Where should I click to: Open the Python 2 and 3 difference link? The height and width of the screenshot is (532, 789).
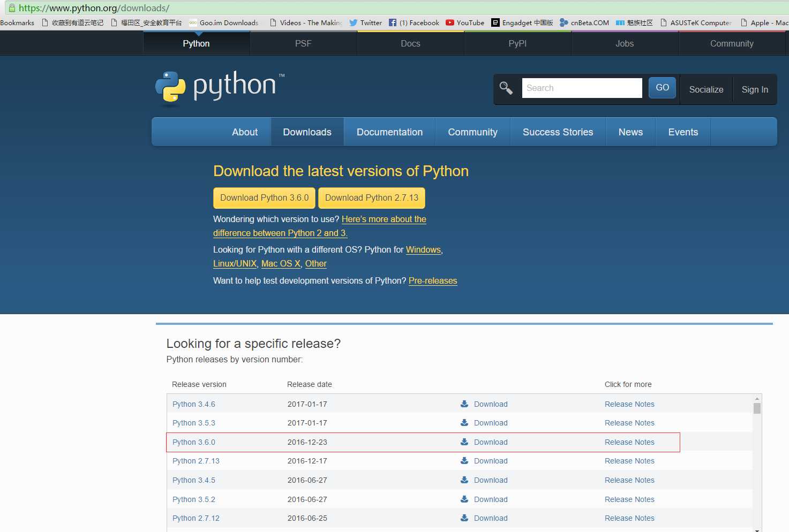coord(320,226)
